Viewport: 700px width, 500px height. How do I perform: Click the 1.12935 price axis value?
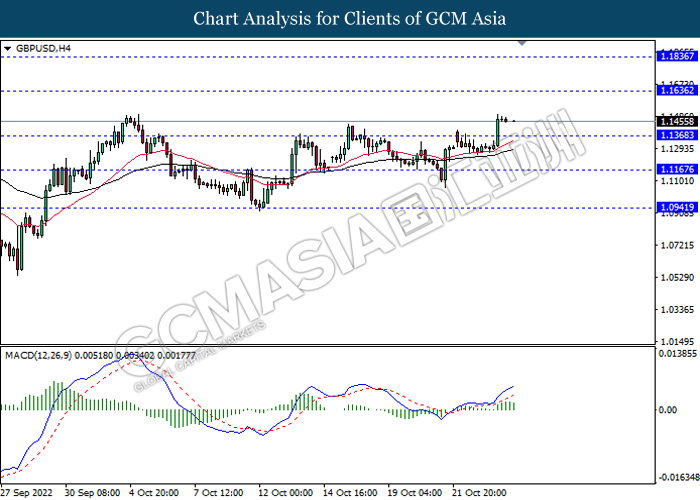(677, 149)
